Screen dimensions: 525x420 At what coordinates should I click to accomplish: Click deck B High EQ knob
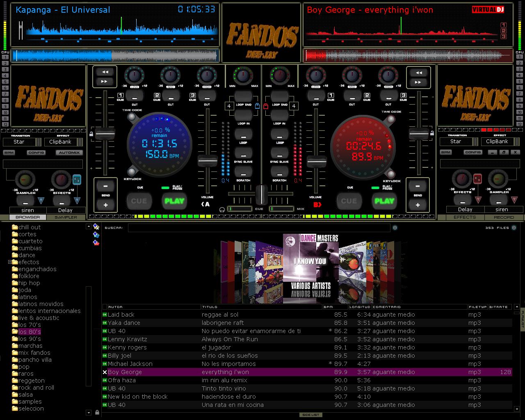(x=388, y=75)
